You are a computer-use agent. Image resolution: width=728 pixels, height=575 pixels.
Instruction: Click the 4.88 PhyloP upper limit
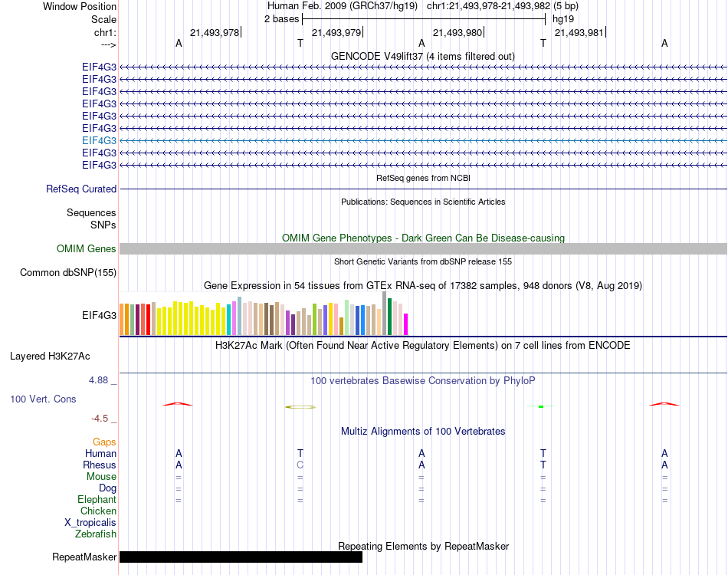tap(98, 380)
